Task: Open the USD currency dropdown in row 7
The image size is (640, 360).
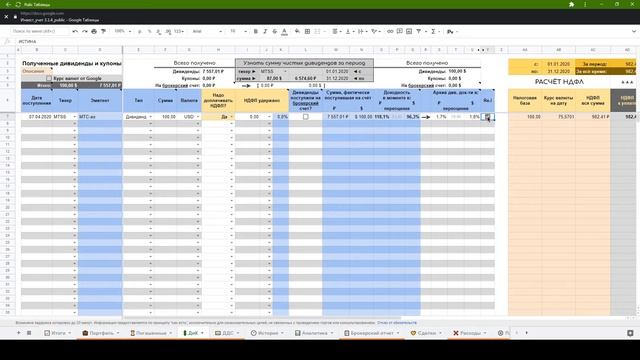Action: point(198,117)
